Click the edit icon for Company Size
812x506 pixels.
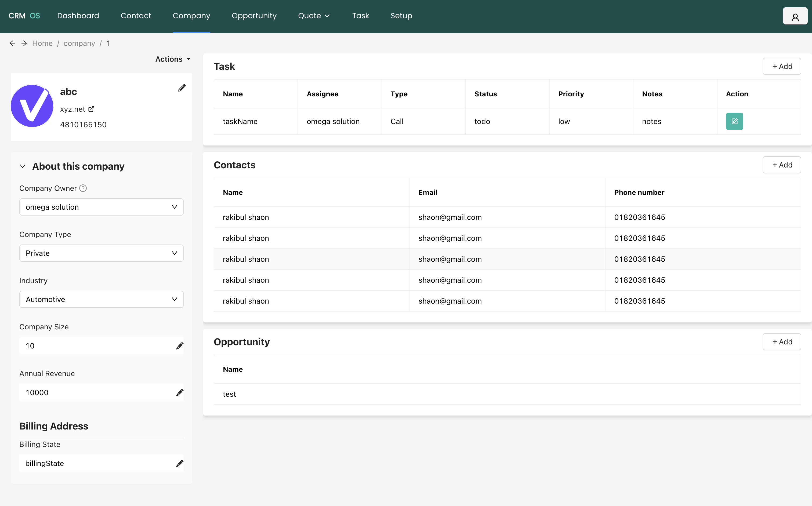[x=180, y=346]
